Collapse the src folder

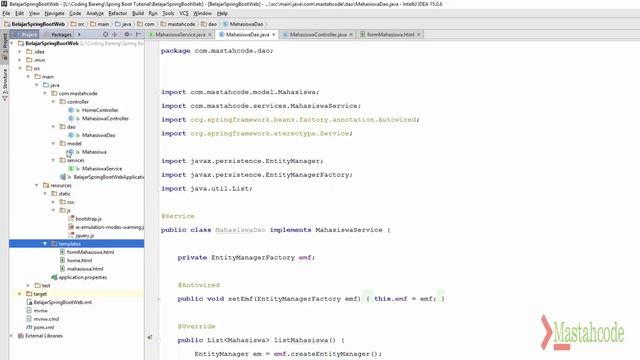pos(20,69)
